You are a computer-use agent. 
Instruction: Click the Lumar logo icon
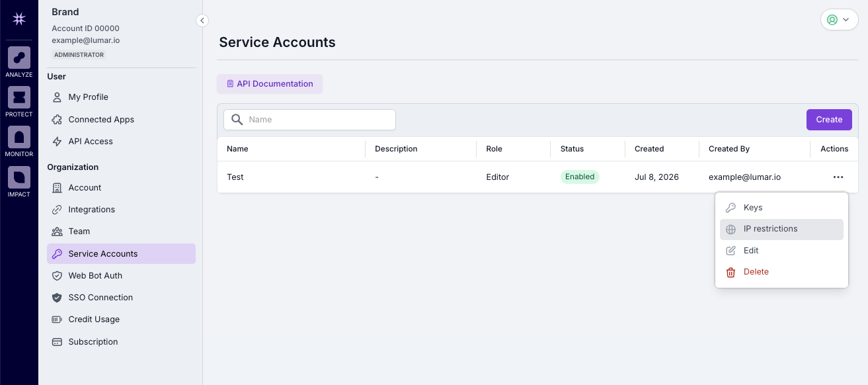19,19
